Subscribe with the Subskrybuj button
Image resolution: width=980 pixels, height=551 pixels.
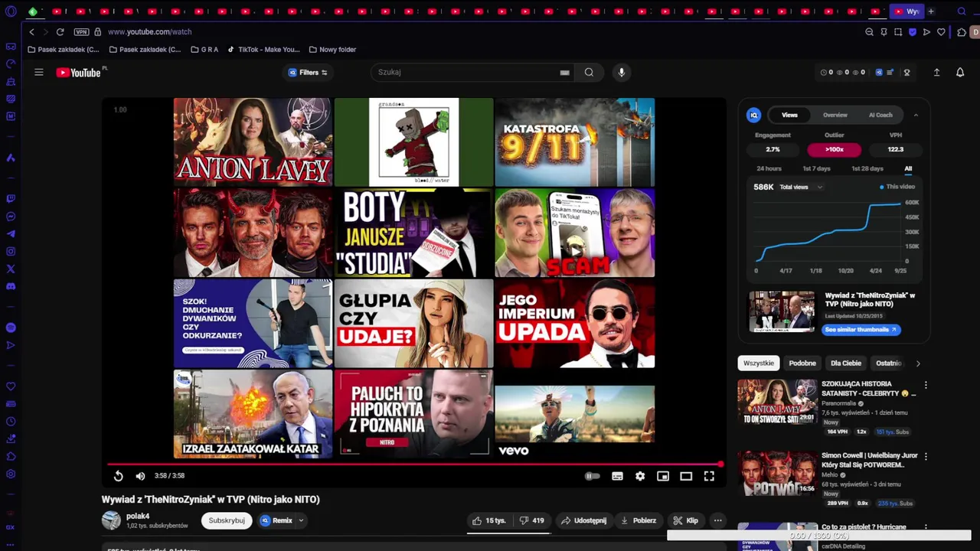227,520
